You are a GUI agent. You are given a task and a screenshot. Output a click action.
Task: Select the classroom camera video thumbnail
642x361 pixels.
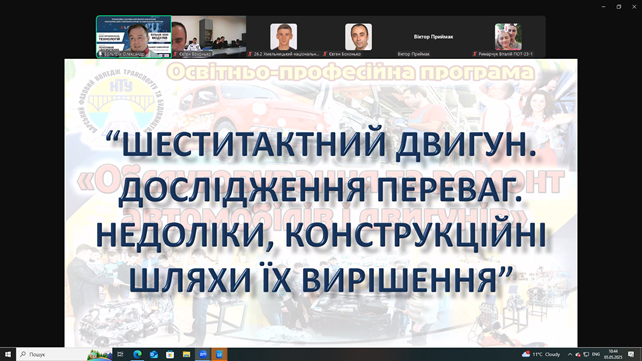pos(209,37)
